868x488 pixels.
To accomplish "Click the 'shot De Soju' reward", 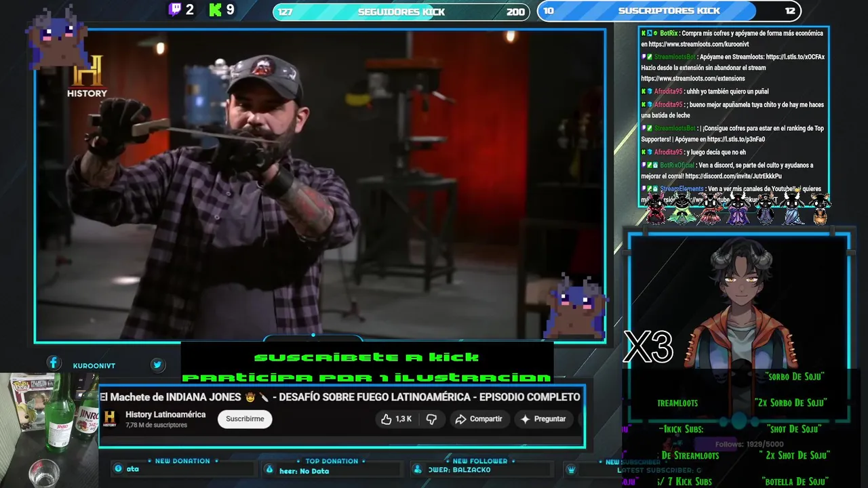I will pyautogui.click(x=794, y=429).
